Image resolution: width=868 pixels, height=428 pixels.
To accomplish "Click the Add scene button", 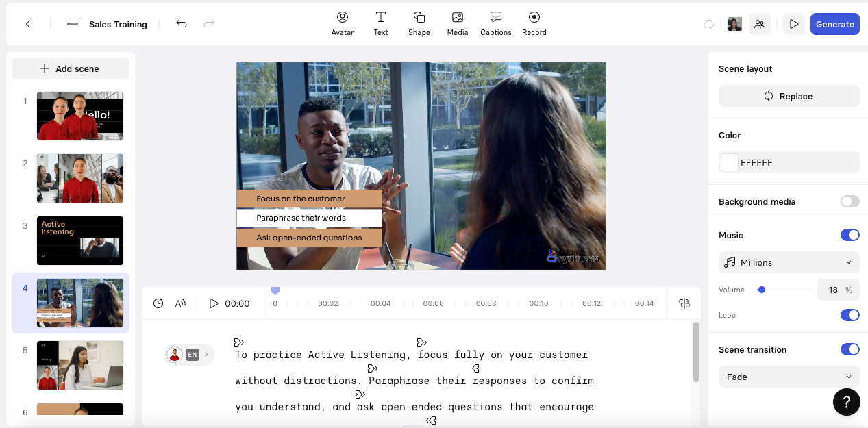I will coord(71,68).
